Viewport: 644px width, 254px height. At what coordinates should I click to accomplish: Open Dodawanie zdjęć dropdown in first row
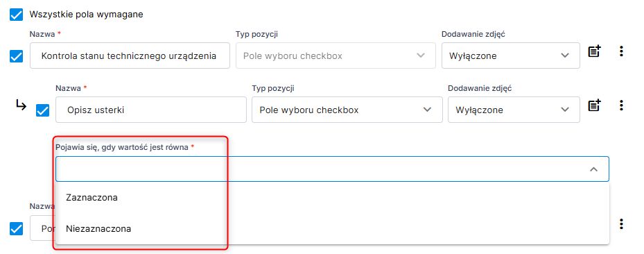510,56
